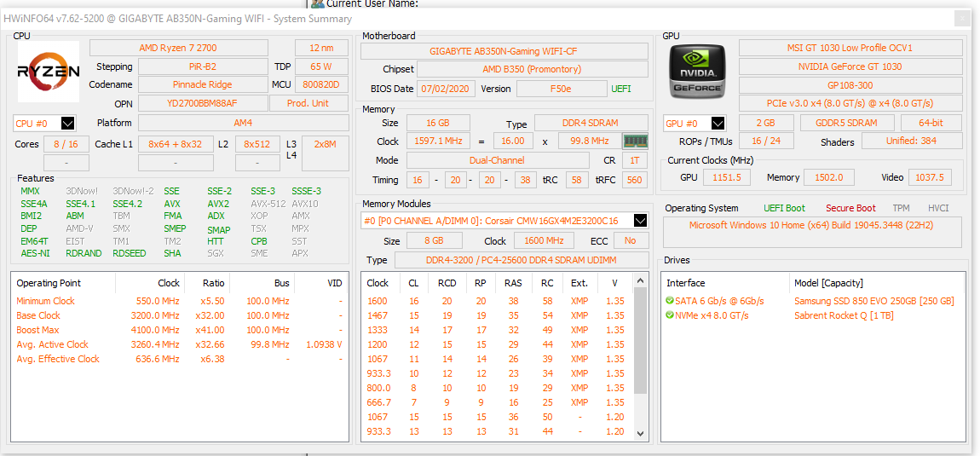Click the RCD column header
The image size is (980, 456).
447,283
